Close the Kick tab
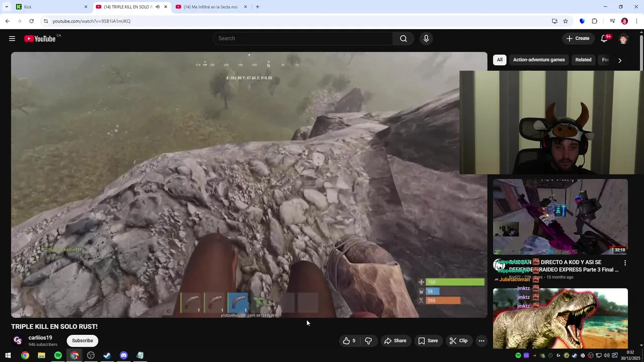 [86, 7]
